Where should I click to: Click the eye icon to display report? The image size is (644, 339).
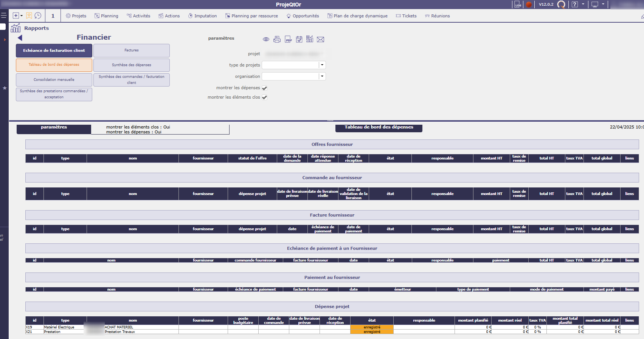(x=266, y=39)
